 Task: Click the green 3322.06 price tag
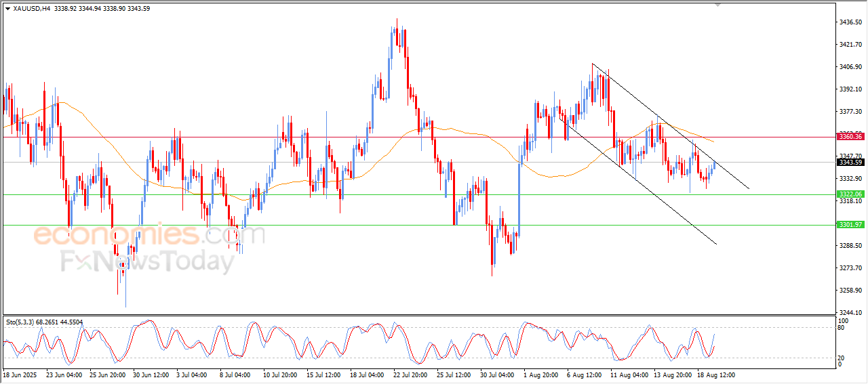click(x=850, y=194)
